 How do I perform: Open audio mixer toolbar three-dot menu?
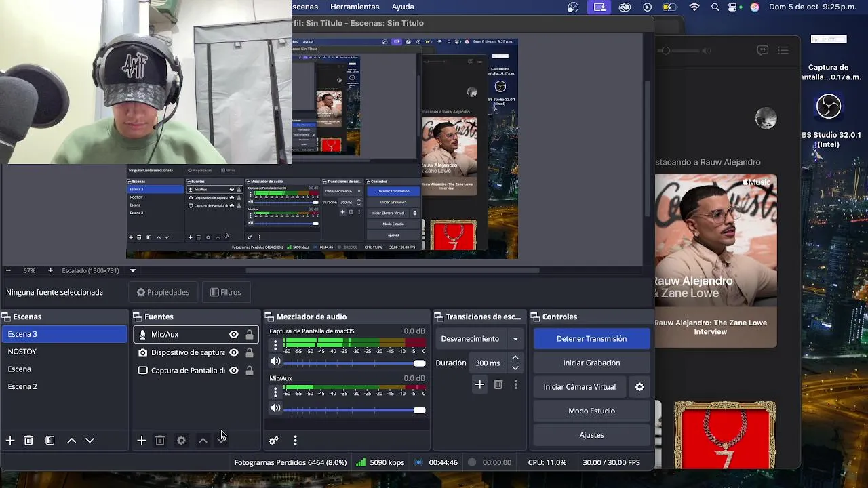pos(295,441)
